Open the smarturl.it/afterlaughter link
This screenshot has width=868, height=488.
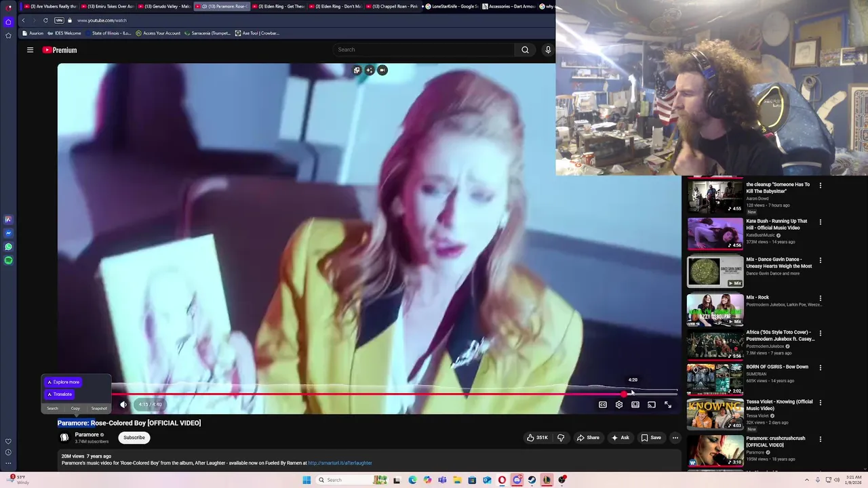[340, 463]
